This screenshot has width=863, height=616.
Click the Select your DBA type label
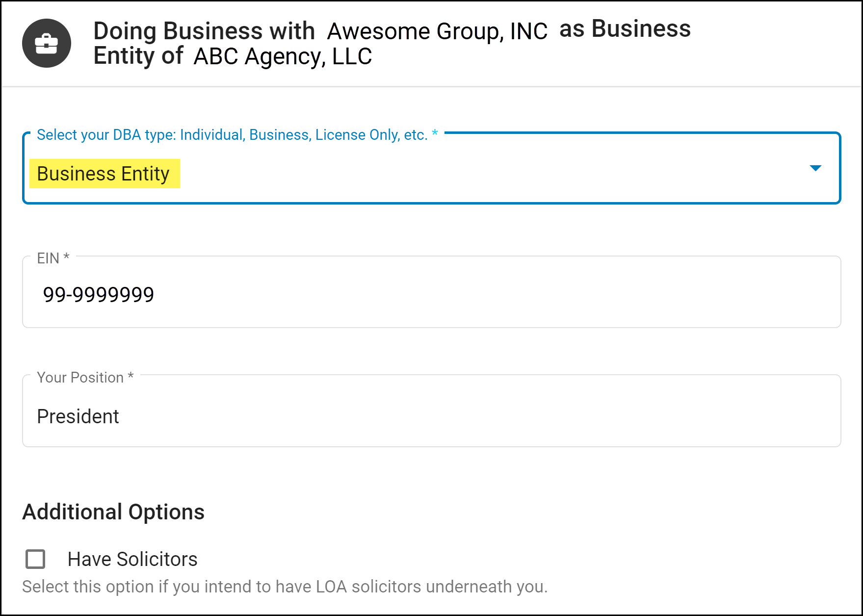tap(237, 134)
